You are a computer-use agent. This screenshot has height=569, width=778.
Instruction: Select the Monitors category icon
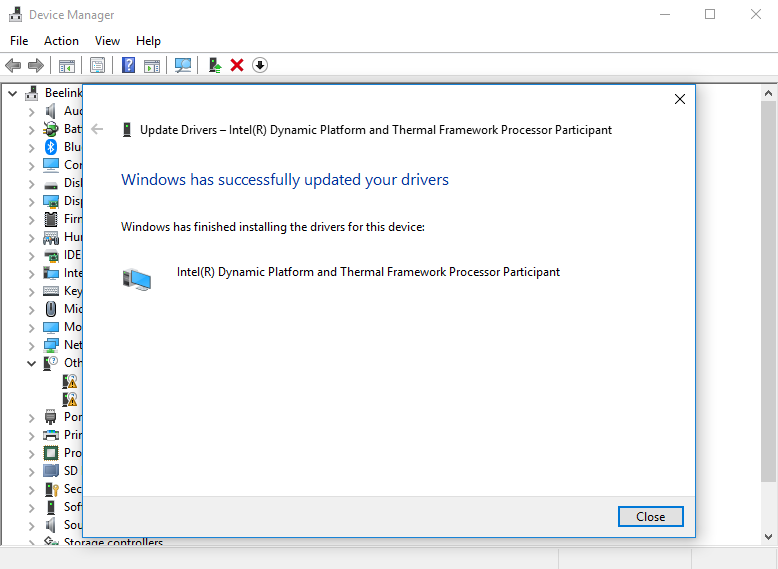pos(51,327)
